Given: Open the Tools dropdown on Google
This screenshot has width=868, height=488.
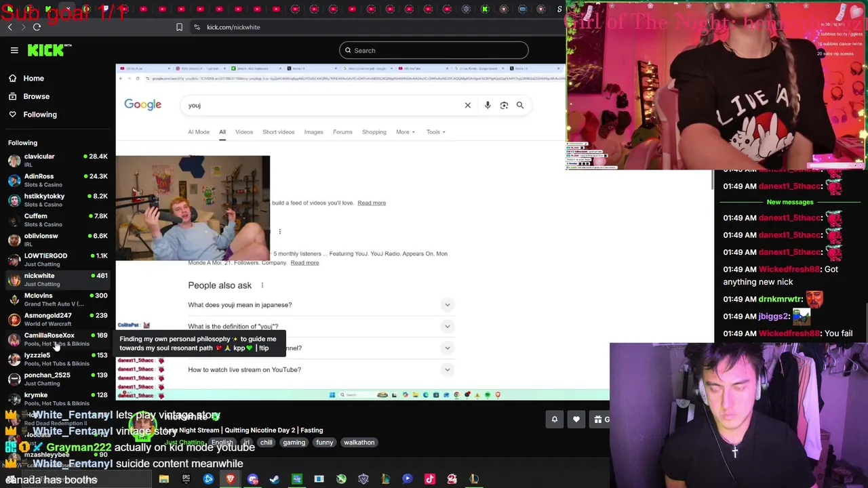Looking at the screenshot, I should (x=435, y=132).
